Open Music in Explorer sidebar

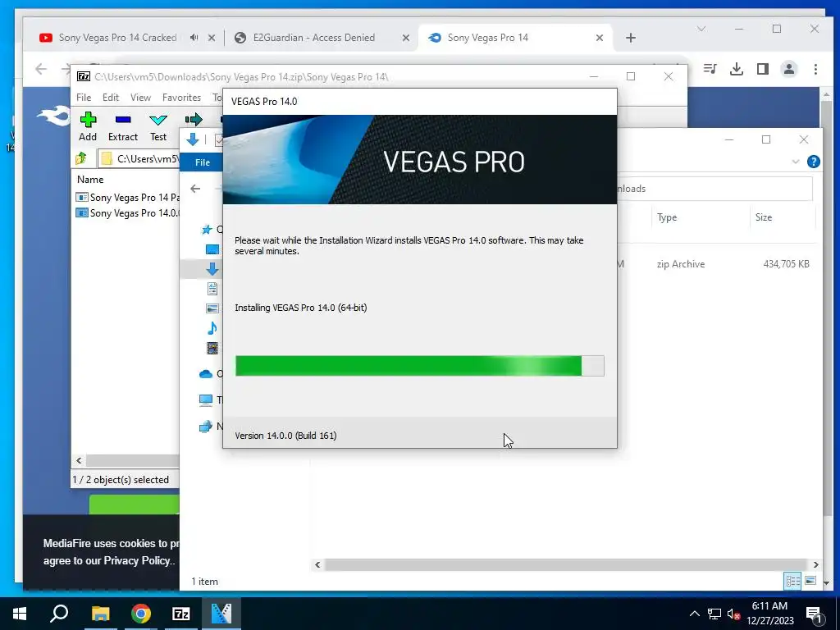tap(212, 328)
